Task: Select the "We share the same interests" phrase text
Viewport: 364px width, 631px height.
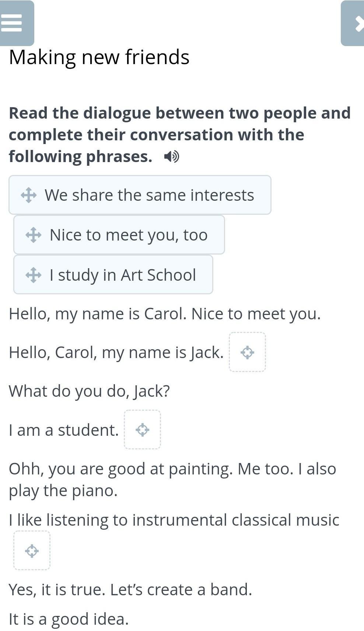Action: [x=149, y=195]
